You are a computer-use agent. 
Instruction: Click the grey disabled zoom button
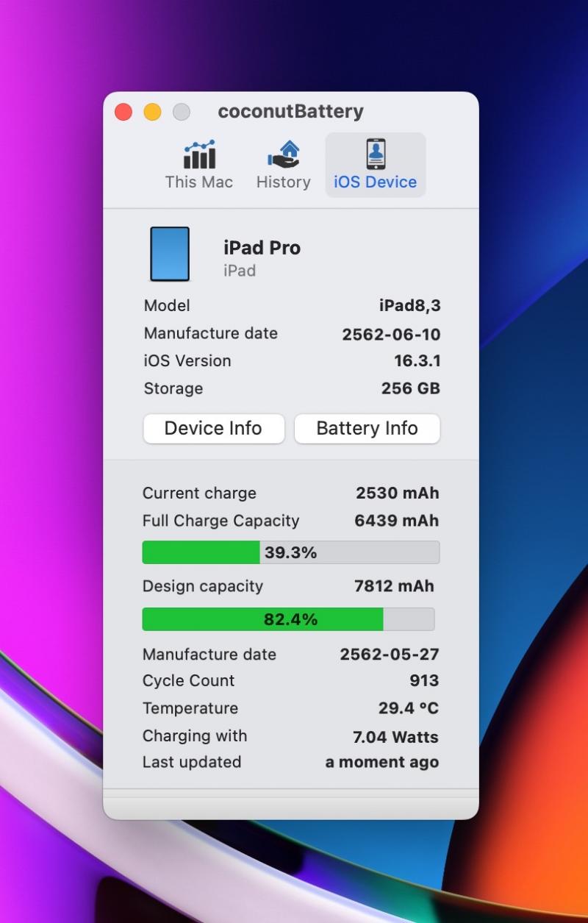click(x=181, y=112)
